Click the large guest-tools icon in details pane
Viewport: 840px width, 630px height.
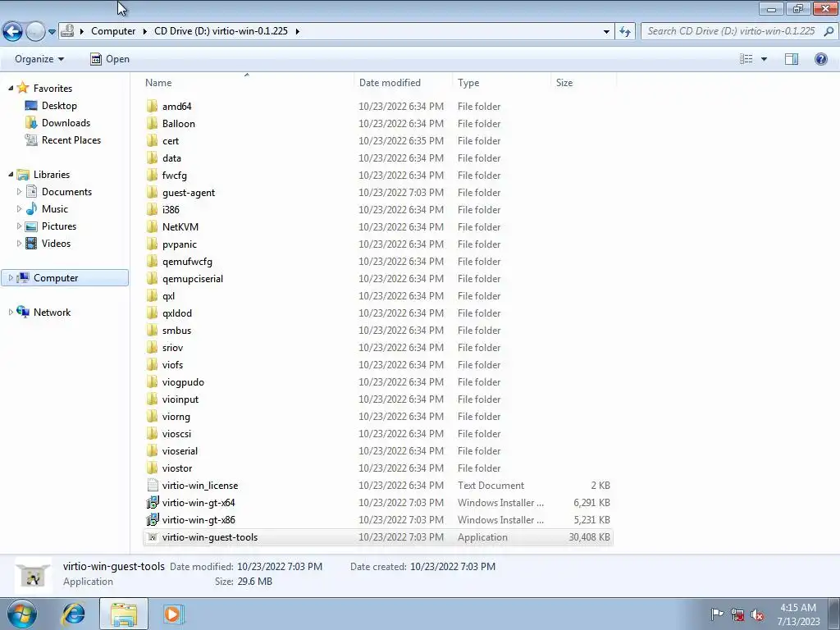pos(34,575)
